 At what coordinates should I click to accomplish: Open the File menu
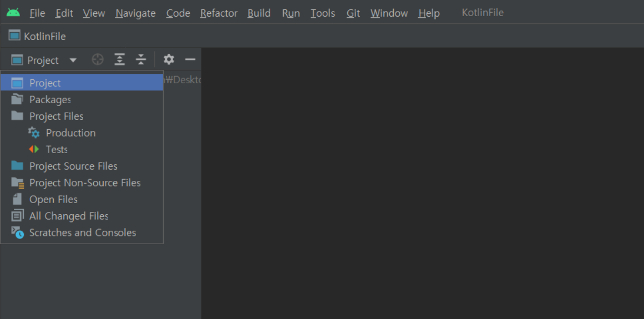[37, 13]
